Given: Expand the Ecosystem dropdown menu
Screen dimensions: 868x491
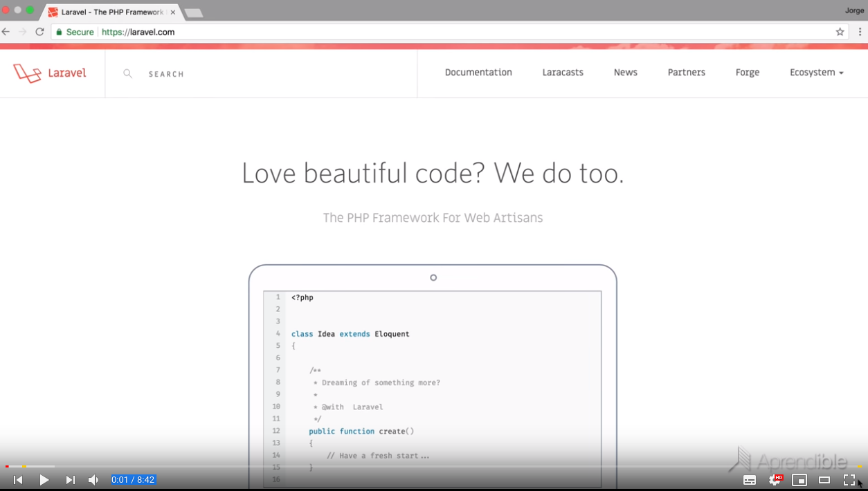Looking at the screenshot, I should [817, 73].
